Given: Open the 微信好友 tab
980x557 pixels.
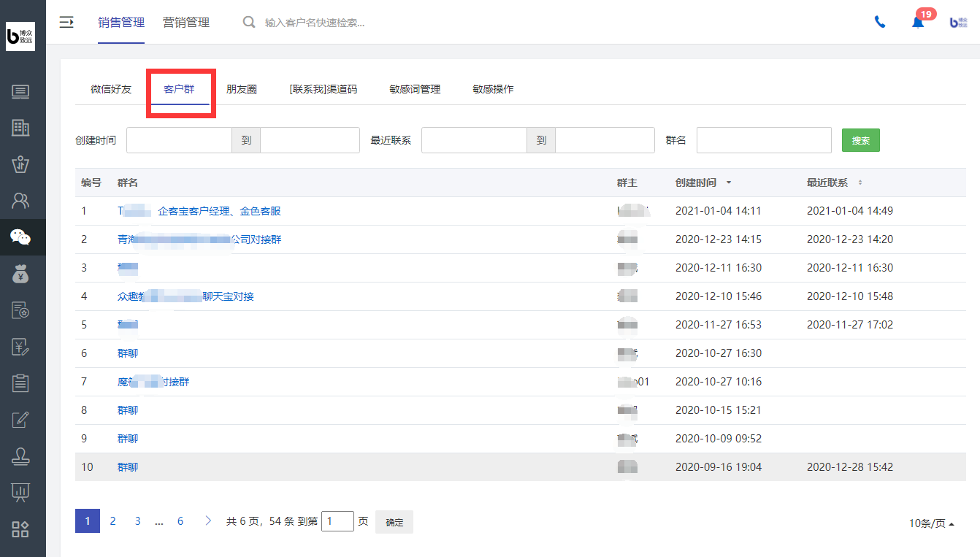Looking at the screenshot, I should (111, 89).
